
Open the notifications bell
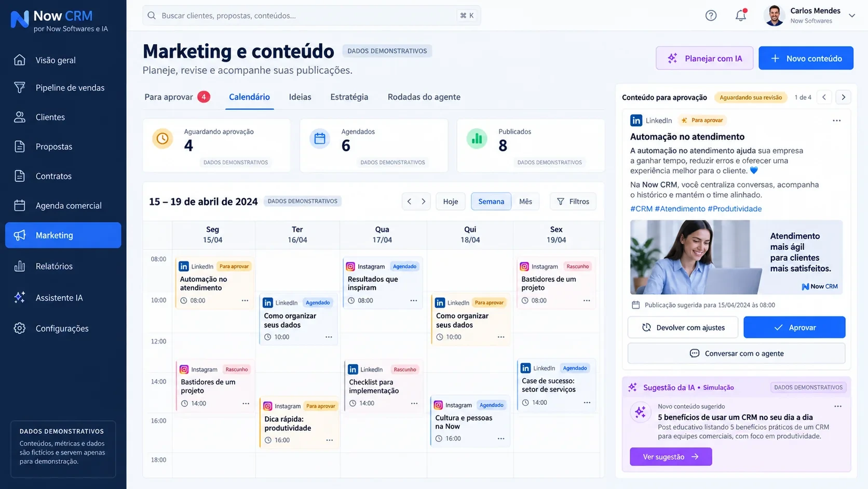tap(741, 16)
